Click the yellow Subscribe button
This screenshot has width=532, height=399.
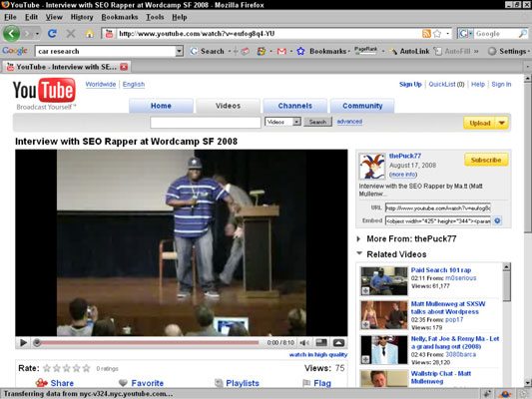coord(486,160)
